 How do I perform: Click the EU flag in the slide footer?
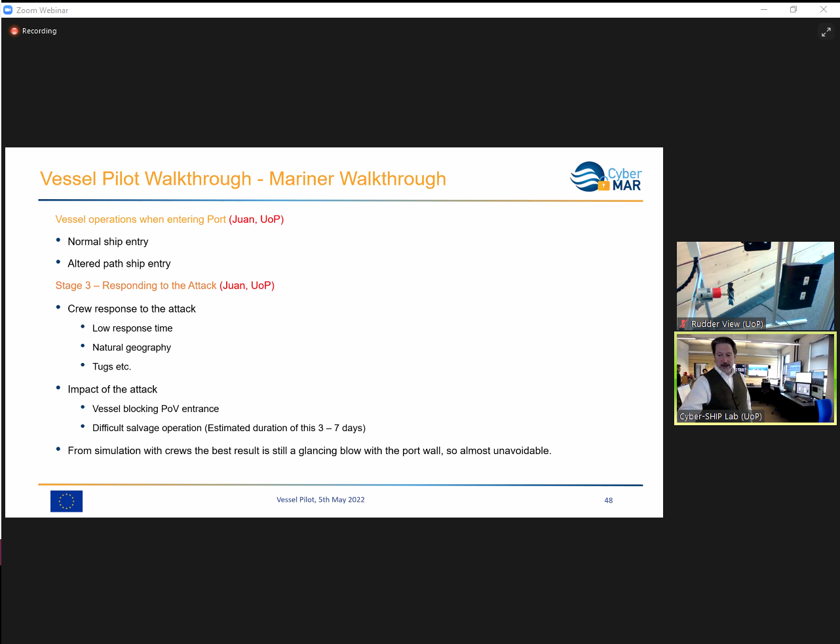tap(66, 501)
